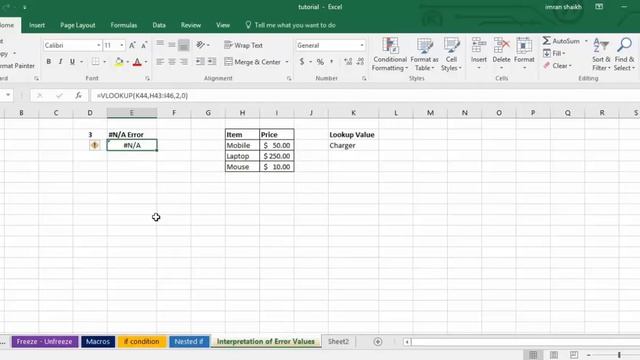The height and width of the screenshot is (360, 640).
Task: Open Cell Styles gallery
Action: 451,54
